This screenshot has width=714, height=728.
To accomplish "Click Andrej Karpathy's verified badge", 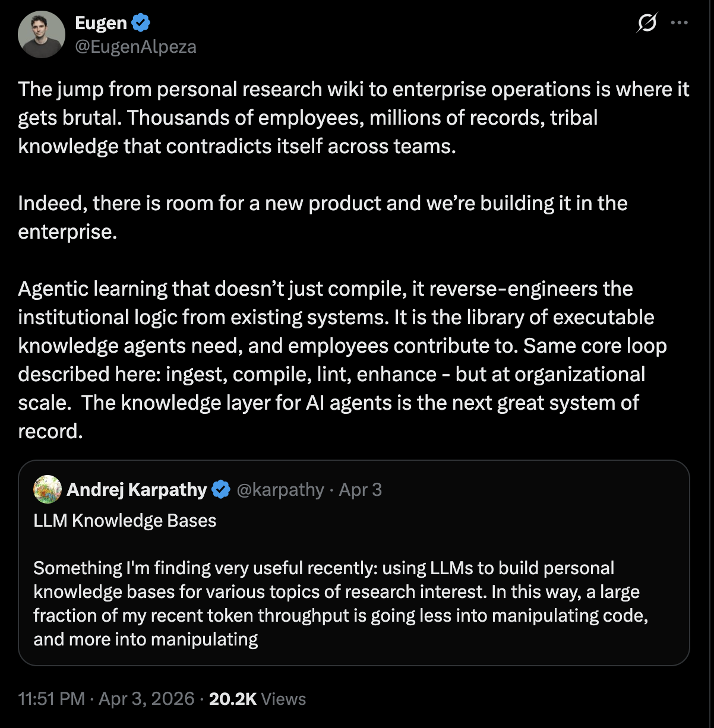I will pyautogui.click(x=222, y=490).
